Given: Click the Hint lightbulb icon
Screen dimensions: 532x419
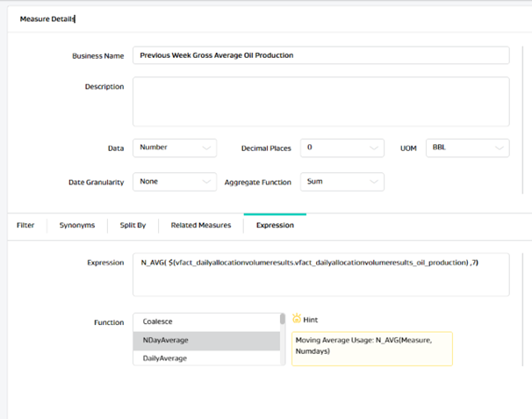Looking at the screenshot, I should (297, 318).
